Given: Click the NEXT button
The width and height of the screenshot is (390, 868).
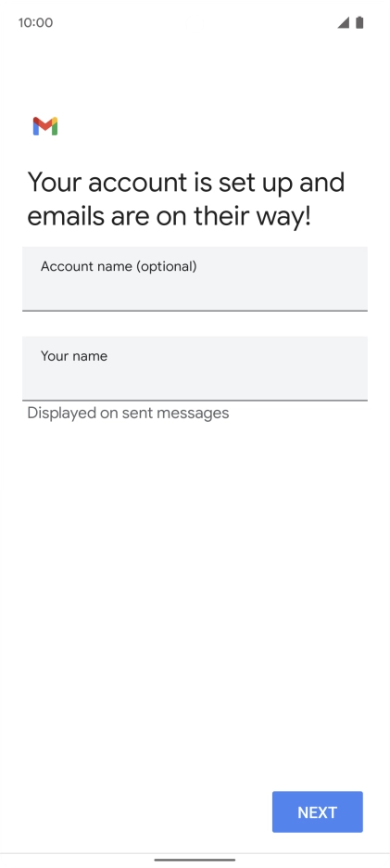Looking at the screenshot, I should [x=318, y=812].
